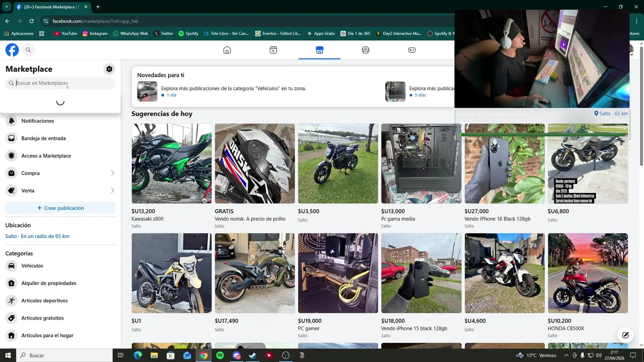
Task: Open Artículos para el hogar category
Action: tap(60, 335)
